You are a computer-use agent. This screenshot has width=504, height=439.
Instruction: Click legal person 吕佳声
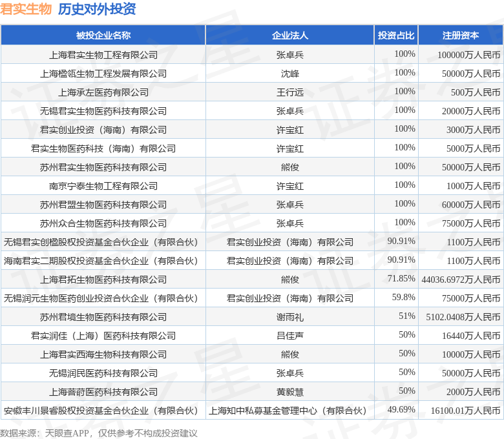pyautogui.click(x=290, y=336)
